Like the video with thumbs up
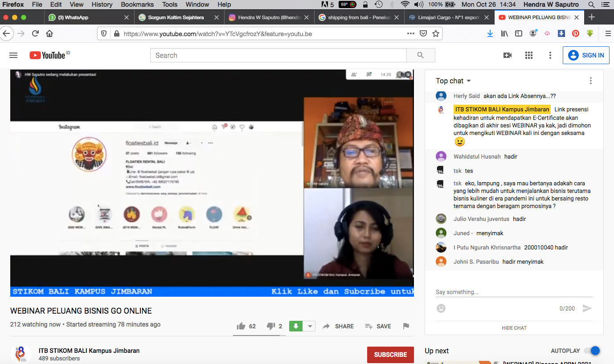614x364 pixels. pyautogui.click(x=241, y=326)
